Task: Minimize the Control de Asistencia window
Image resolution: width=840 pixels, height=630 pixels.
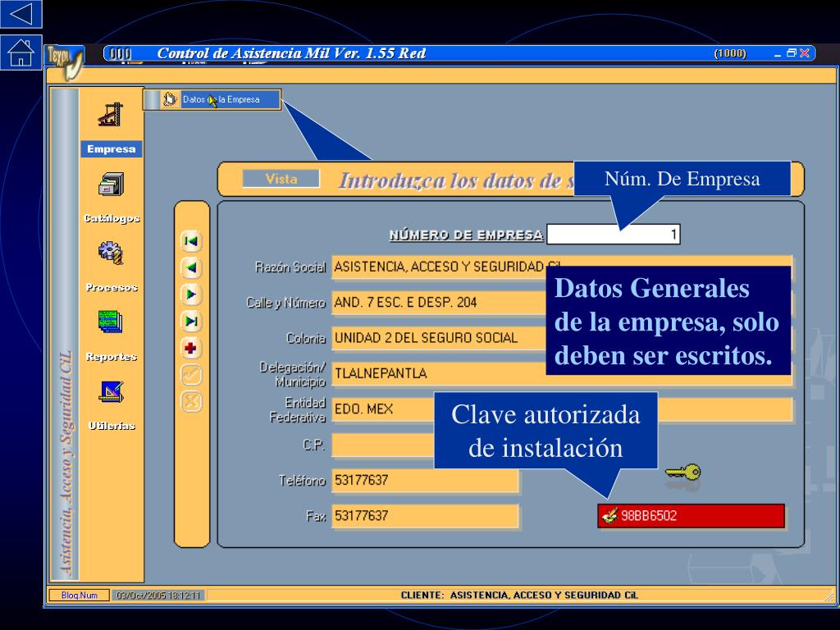Action: [778, 53]
